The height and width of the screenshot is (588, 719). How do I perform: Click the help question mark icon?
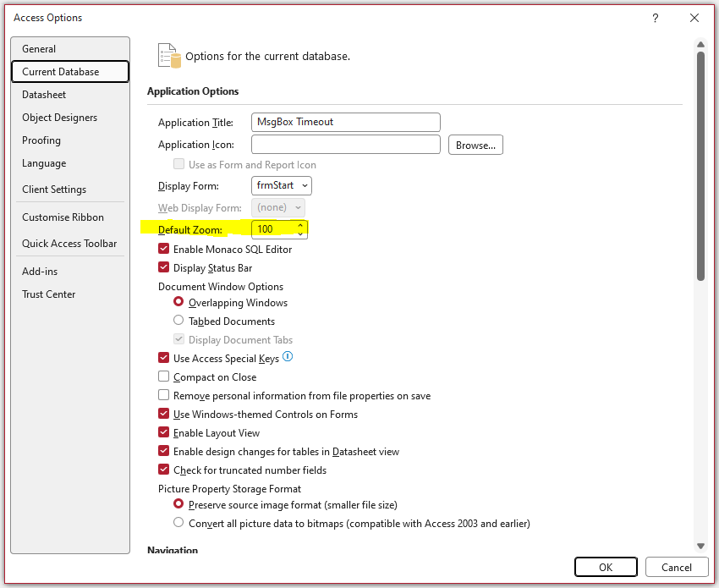[655, 18]
